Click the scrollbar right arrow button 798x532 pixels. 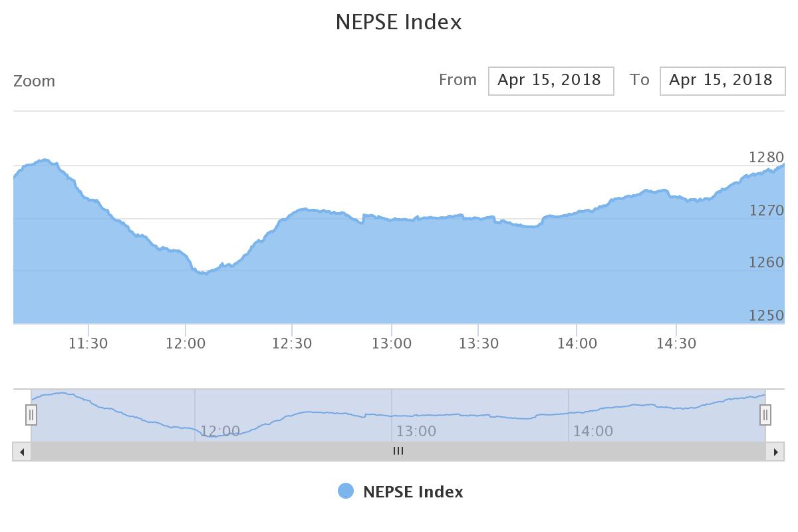tap(775, 452)
